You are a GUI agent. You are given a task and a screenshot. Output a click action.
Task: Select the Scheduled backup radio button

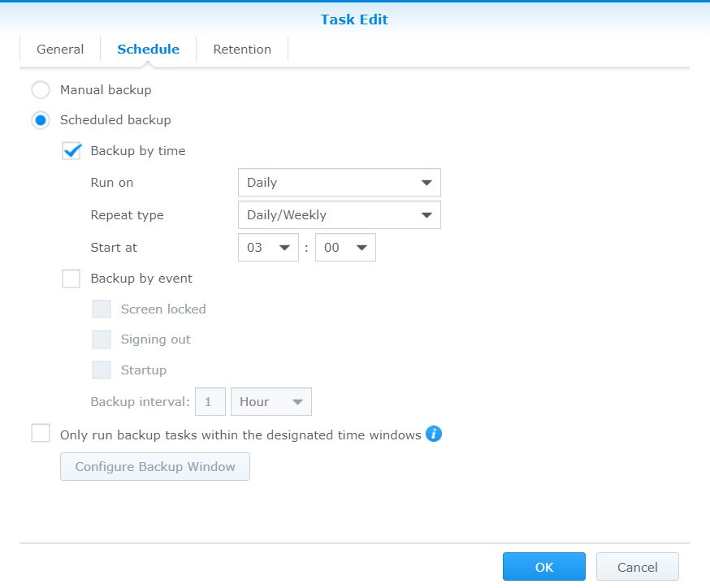click(41, 119)
